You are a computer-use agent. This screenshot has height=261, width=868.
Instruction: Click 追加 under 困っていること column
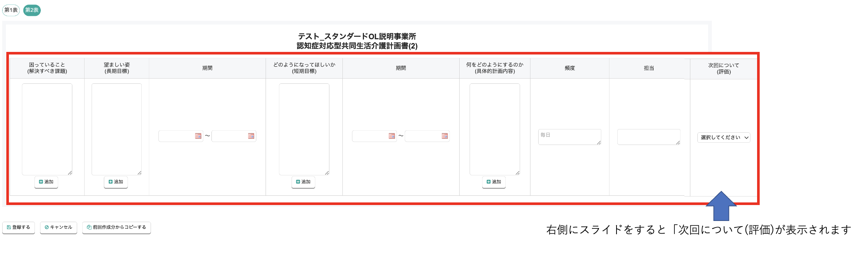pyautogui.click(x=46, y=182)
